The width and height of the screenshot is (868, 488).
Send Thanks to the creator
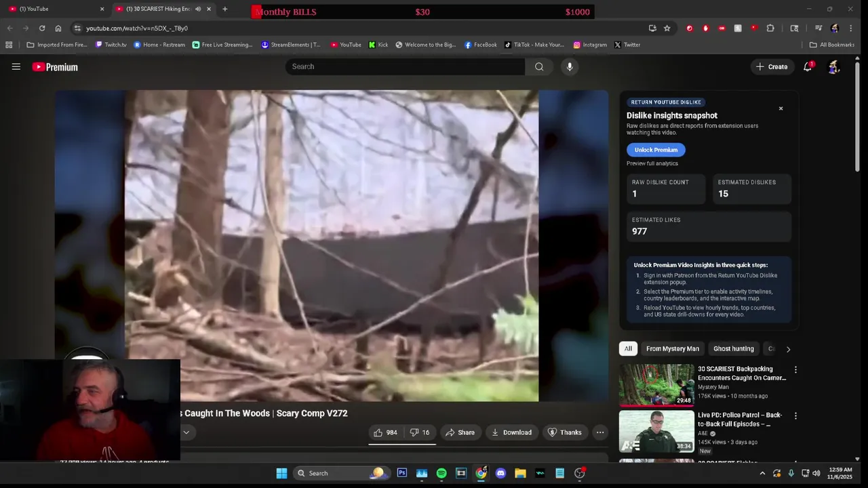pyautogui.click(x=564, y=432)
